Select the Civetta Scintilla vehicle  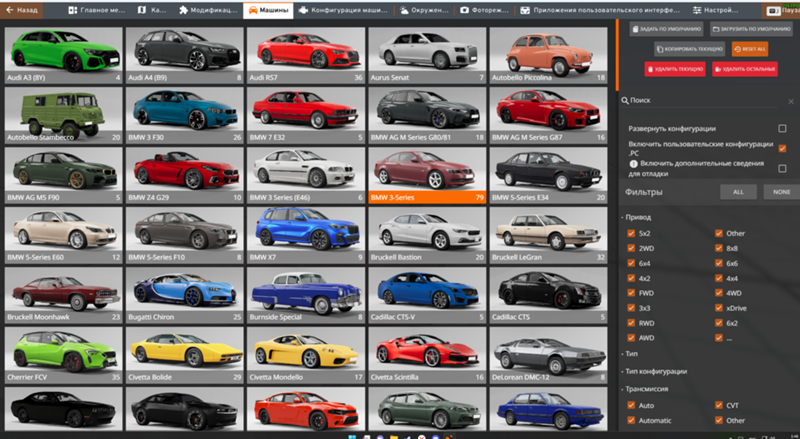(427, 355)
